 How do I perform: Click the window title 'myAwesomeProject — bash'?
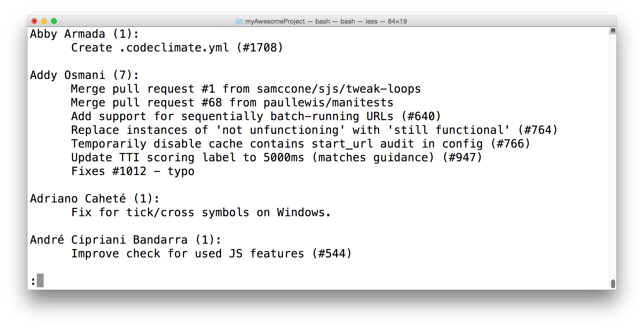(x=287, y=21)
